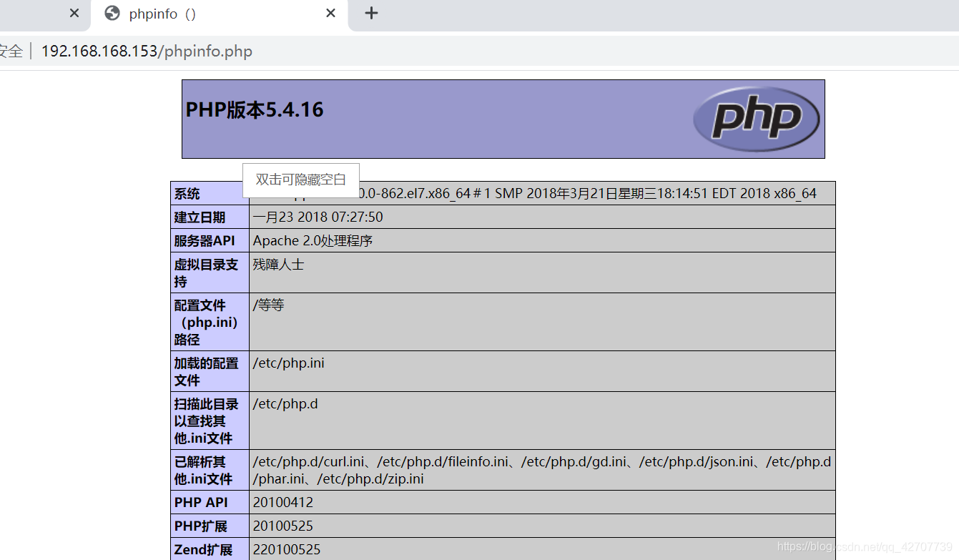Click the 配置文件（php.ini）路径 label

point(210,322)
